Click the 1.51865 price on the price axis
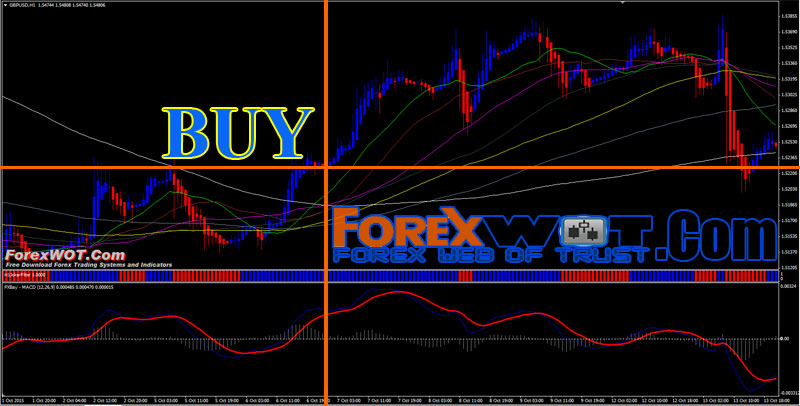 coord(789,205)
